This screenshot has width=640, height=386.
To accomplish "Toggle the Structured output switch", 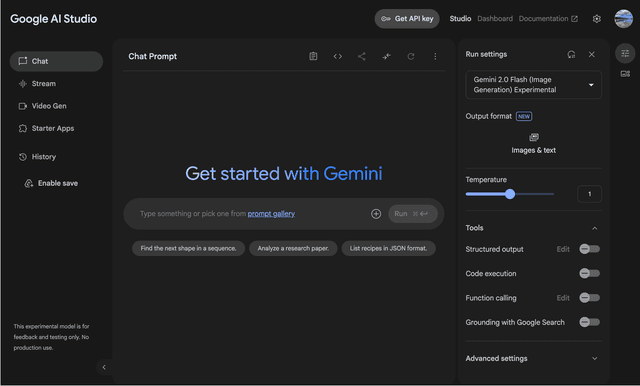I will 589,249.
